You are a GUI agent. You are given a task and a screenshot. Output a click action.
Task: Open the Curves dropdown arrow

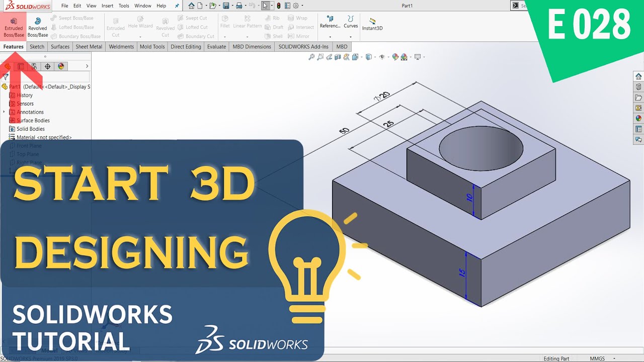[x=351, y=37]
